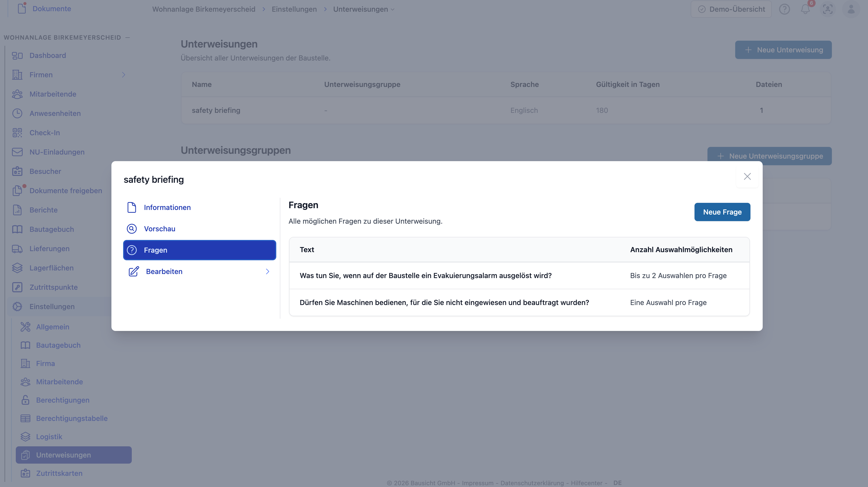Click the Allgemein tools icon

(25, 327)
